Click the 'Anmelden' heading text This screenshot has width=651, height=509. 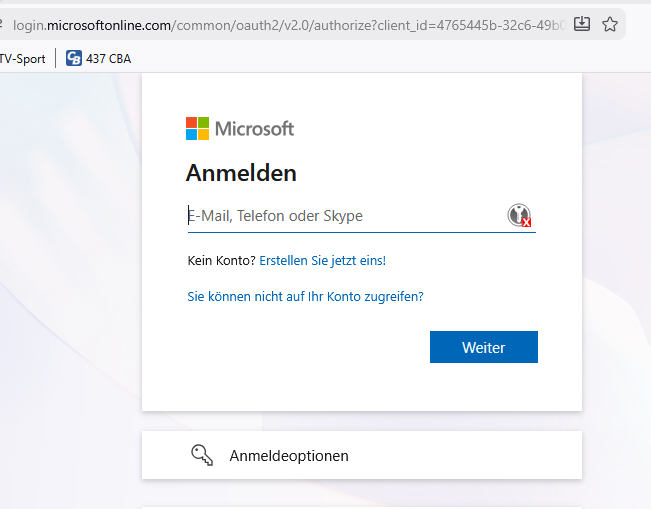click(x=241, y=173)
